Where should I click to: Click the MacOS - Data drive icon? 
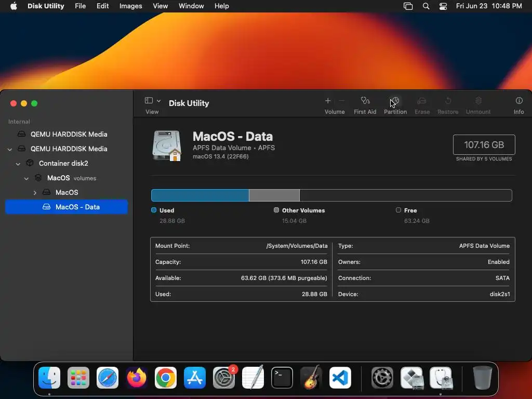(167, 145)
